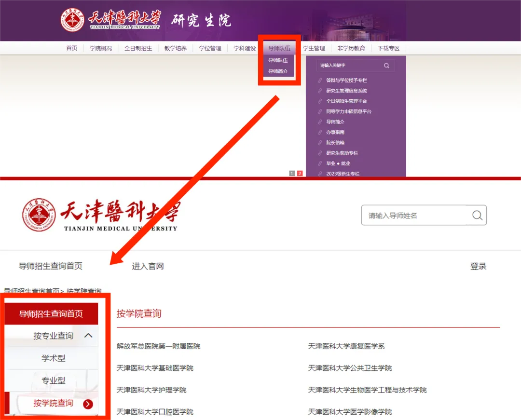
Task: Open the 学位管理 menu item
Action: 210,49
